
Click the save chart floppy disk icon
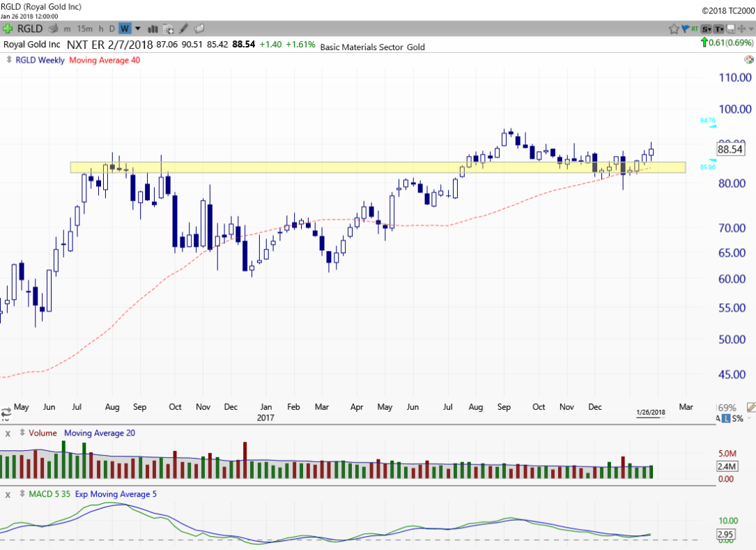730,29
